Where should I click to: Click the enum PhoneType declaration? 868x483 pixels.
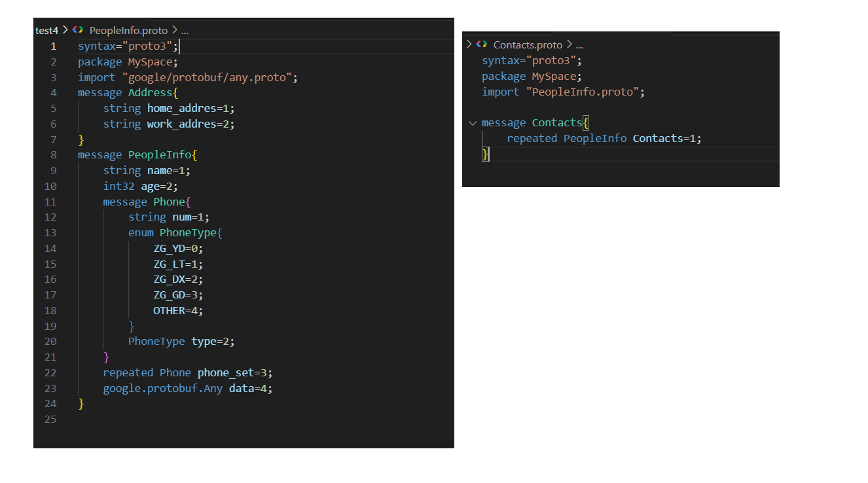click(175, 233)
